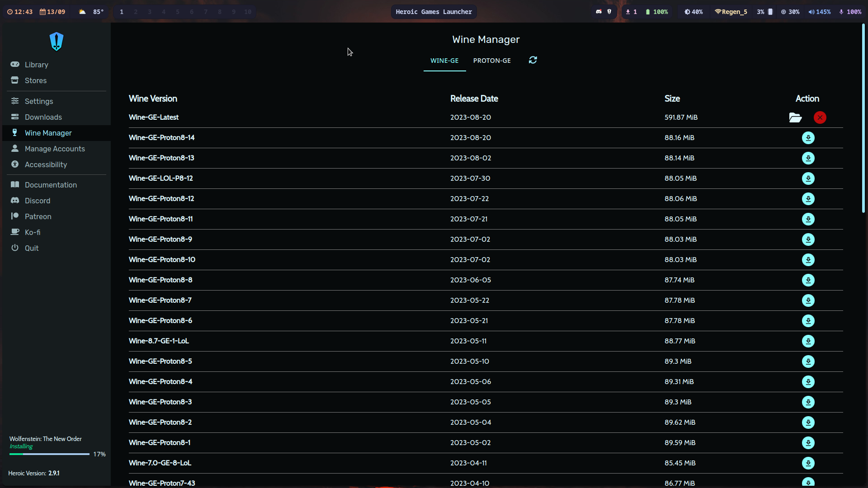868x488 pixels.
Task: Click the Heroic shield logo
Action: [57, 42]
